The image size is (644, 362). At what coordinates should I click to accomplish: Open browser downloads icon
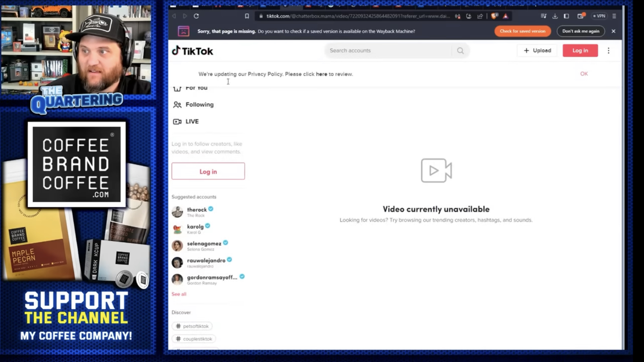point(555,16)
